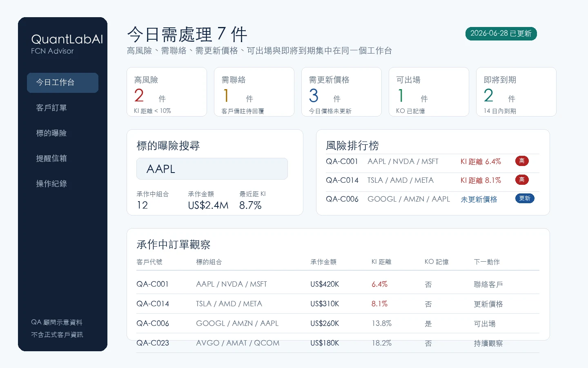The width and height of the screenshot is (588, 368).
Task: Click the 今日需處理 7 件 page heading
Action: (187, 34)
